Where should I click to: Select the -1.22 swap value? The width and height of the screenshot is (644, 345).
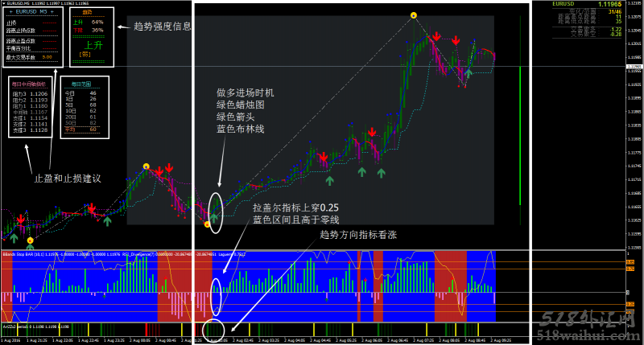click(616, 30)
